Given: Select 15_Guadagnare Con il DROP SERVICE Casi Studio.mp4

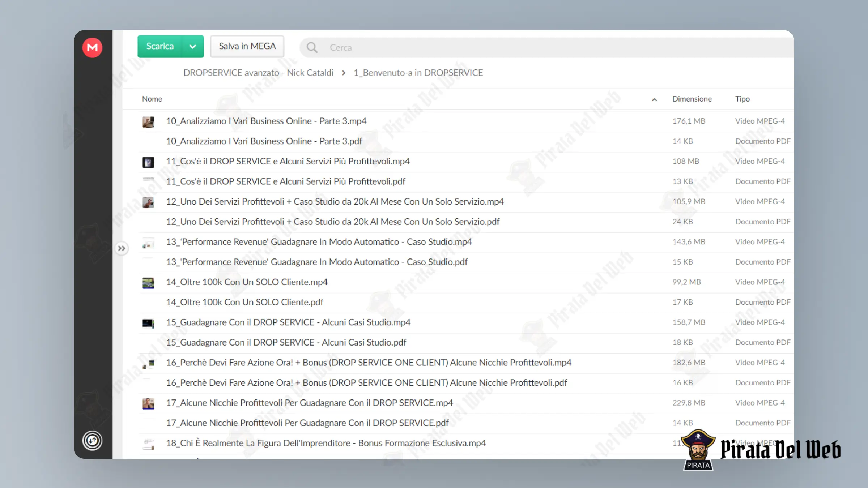Looking at the screenshot, I should [x=288, y=322].
